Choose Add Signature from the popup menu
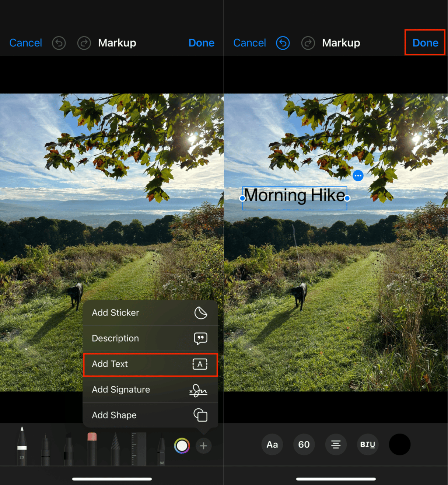Viewport: 448px width, 485px height. click(x=150, y=390)
